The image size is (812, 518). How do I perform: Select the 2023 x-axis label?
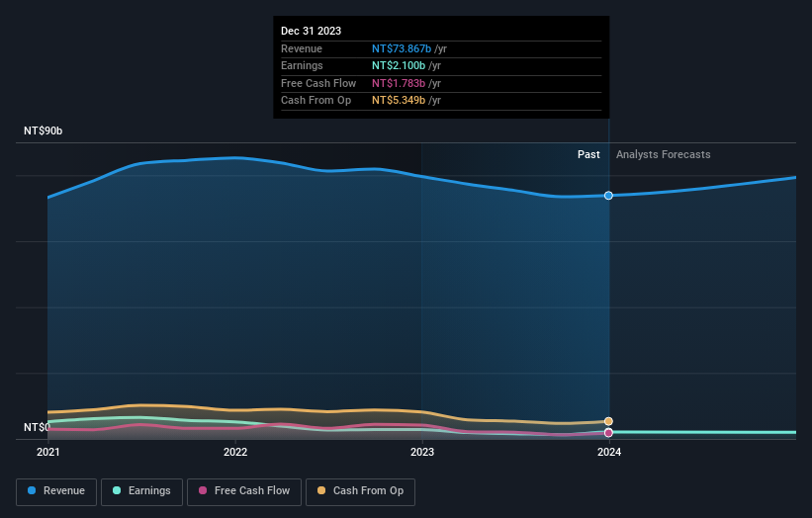[x=422, y=452]
